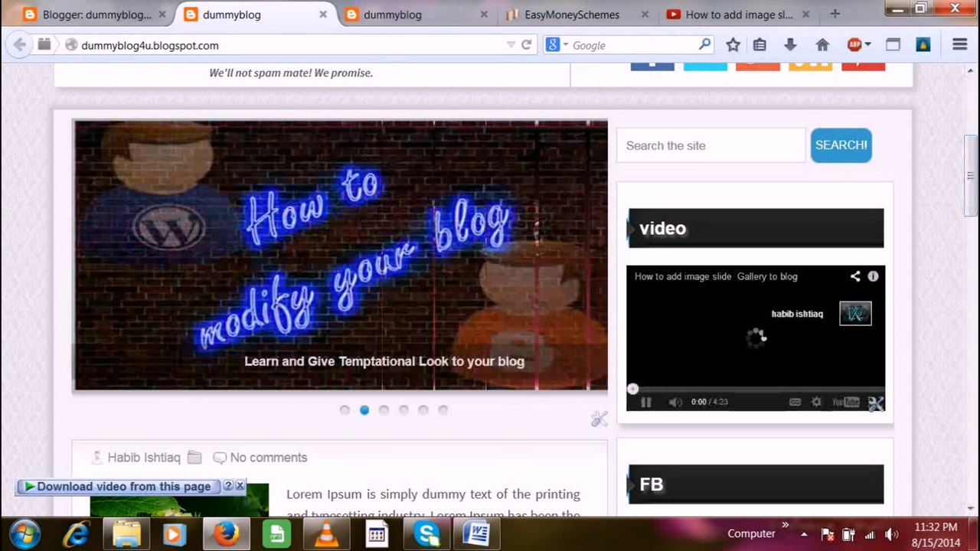Click the system volume tray icon
This screenshot has width=980, height=551.
(x=891, y=534)
